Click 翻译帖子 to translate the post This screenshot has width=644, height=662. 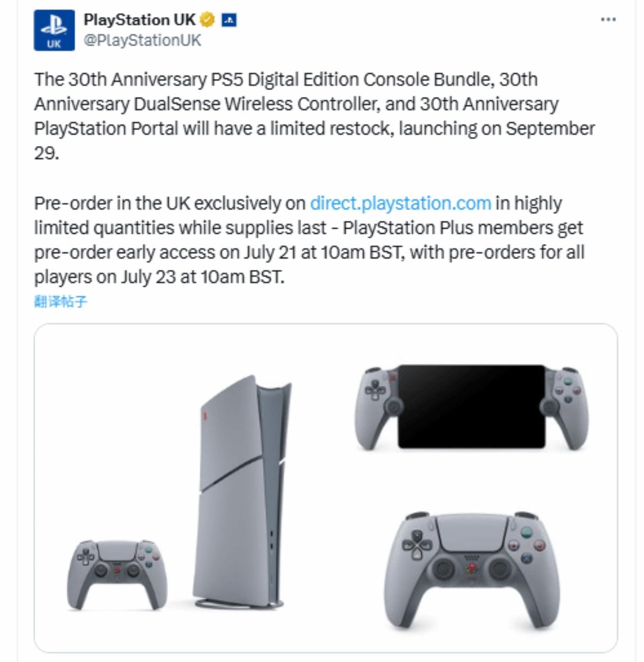point(61,301)
